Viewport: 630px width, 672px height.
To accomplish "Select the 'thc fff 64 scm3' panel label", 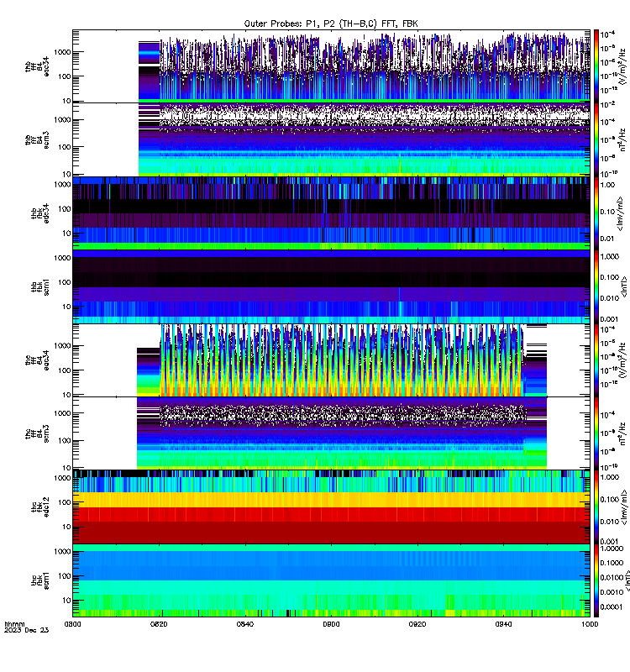I will pos(37,433).
